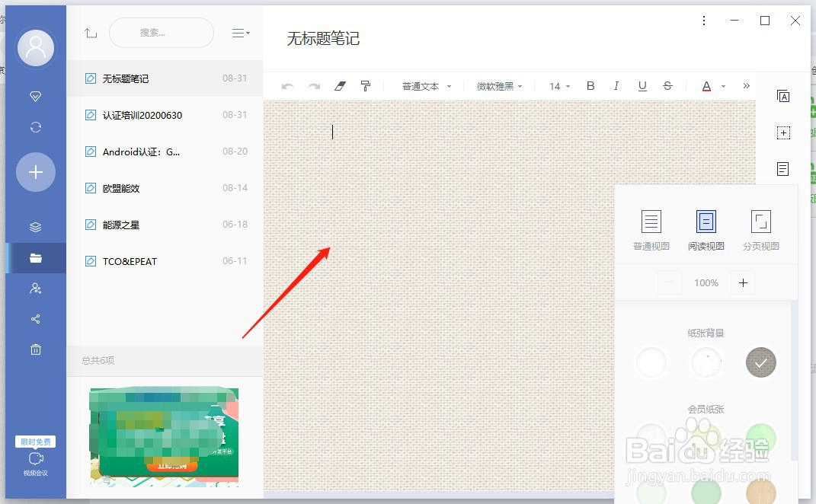Start a 视频会议 from the sidebar icon

[35, 459]
